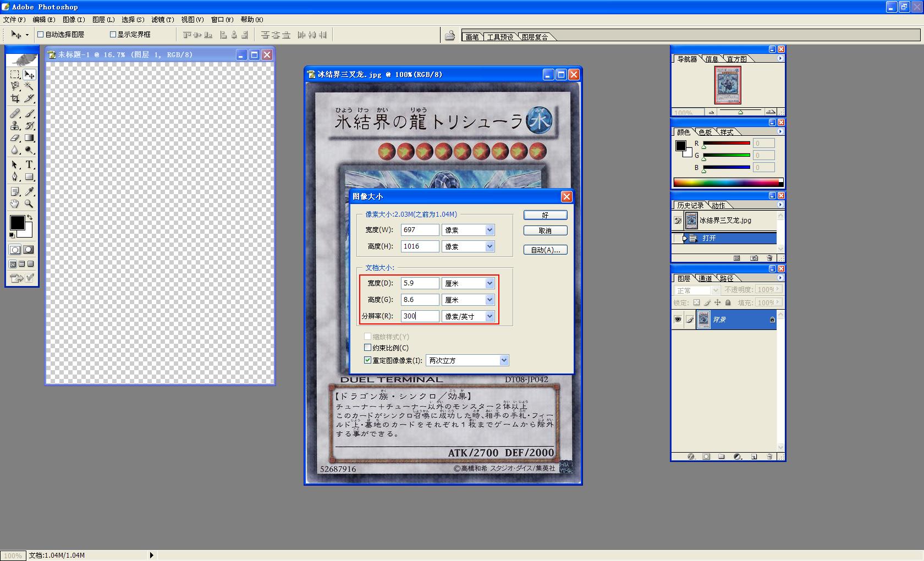Screen dimensions: 924x561
Task: Check the 约束比例 option
Action: tap(367, 348)
